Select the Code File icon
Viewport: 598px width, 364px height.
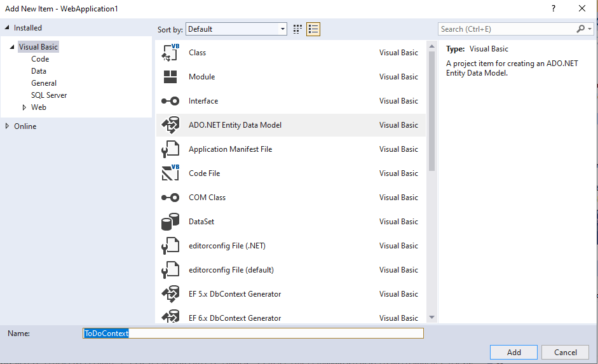pos(170,173)
